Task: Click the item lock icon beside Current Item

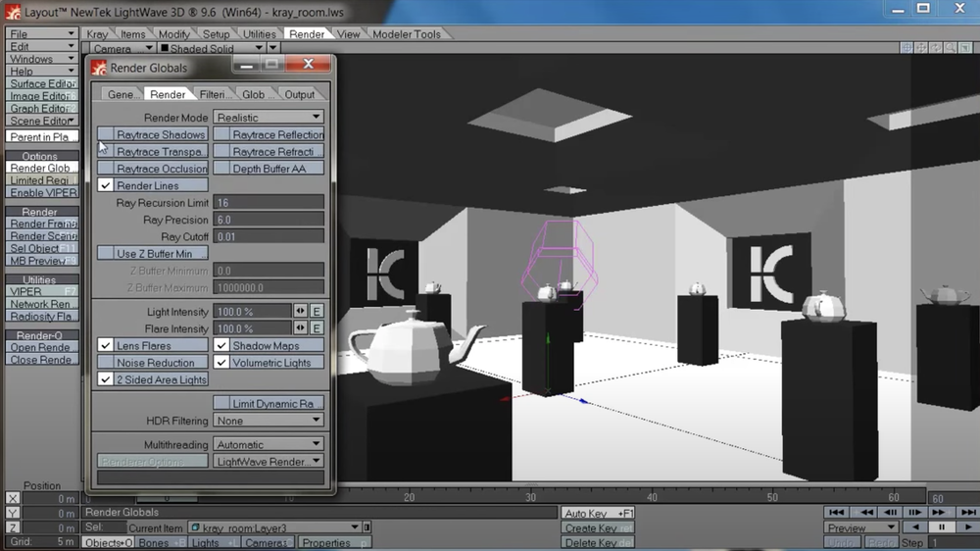Action: pos(367,527)
